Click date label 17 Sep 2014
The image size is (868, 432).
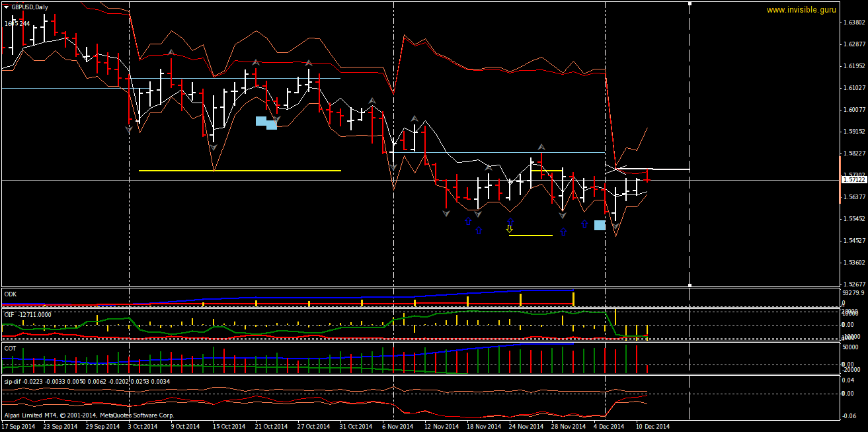18,427
